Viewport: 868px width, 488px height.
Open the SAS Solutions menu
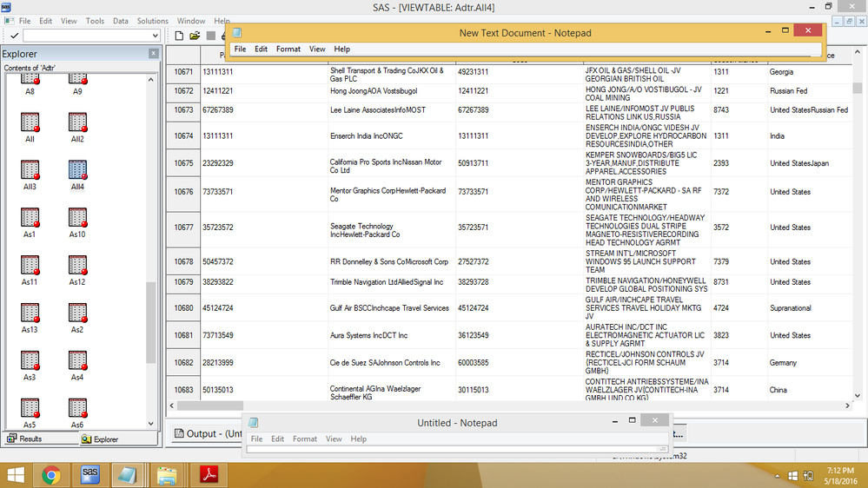pyautogui.click(x=152, y=21)
